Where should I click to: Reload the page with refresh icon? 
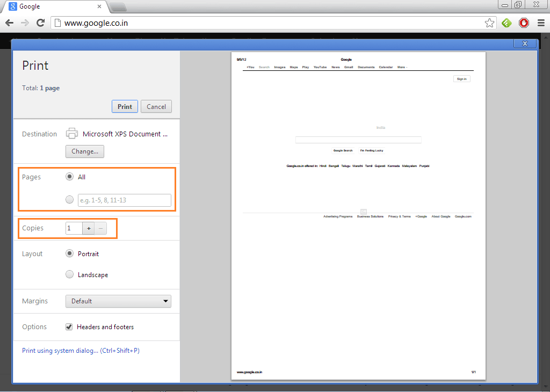(40, 23)
